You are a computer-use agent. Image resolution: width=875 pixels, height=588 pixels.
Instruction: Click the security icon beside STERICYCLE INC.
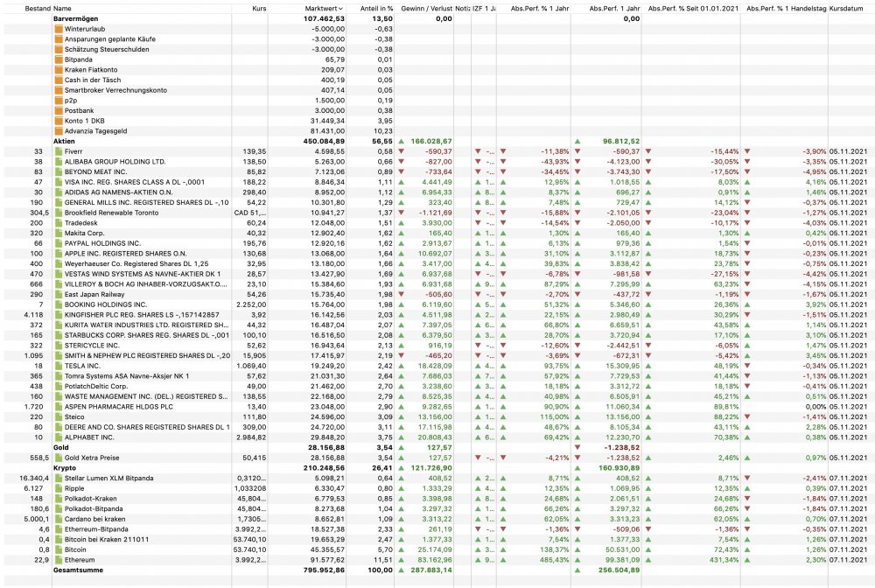coord(59,346)
